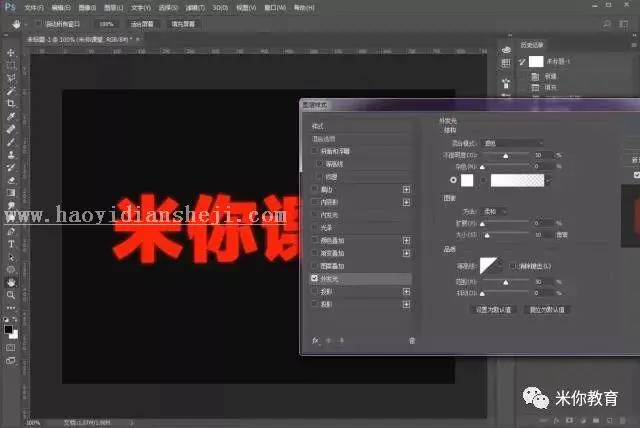Select the Lasso tool
This screenshot has height=428, width=640.
(x=11, y=78)
